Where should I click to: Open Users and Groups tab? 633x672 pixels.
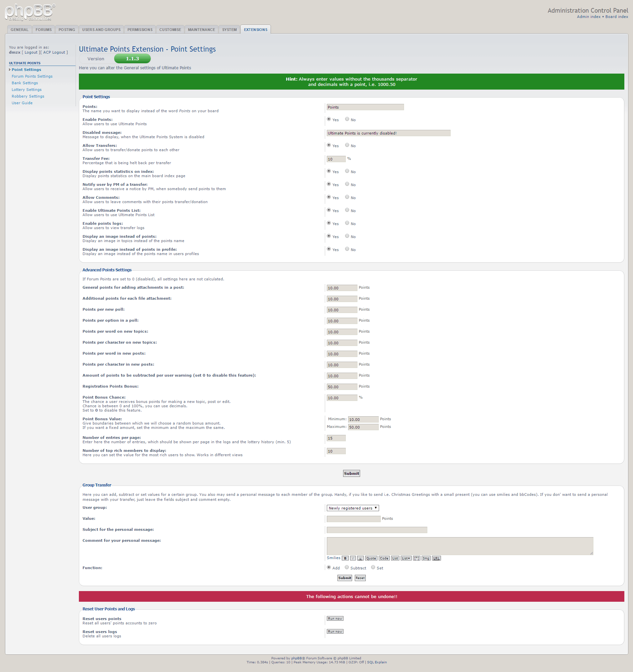[x=101, y=29]
